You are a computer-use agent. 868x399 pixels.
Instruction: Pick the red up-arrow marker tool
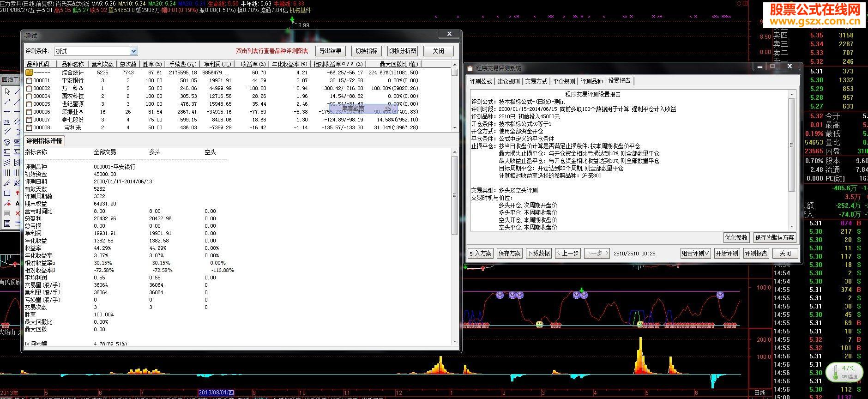click(18, 193)
